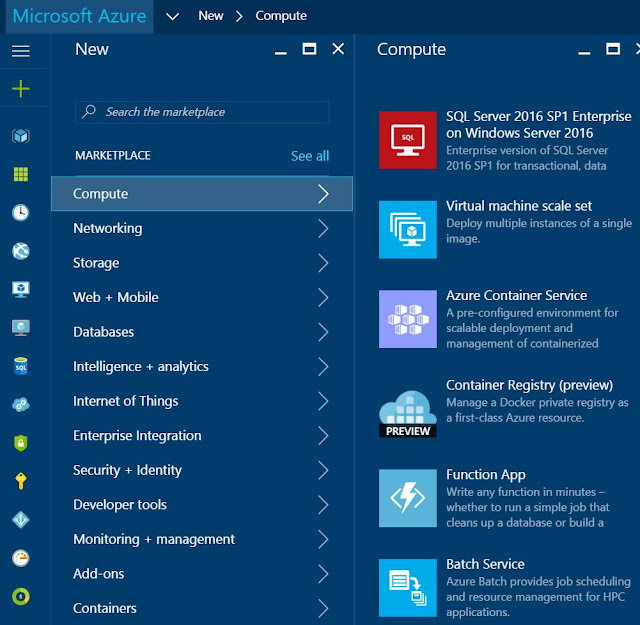The width and height of the screenshot is (640, 625).
Task: Expand the Compute category chevron
Action: pyautogui.click(x=323, y=194)
